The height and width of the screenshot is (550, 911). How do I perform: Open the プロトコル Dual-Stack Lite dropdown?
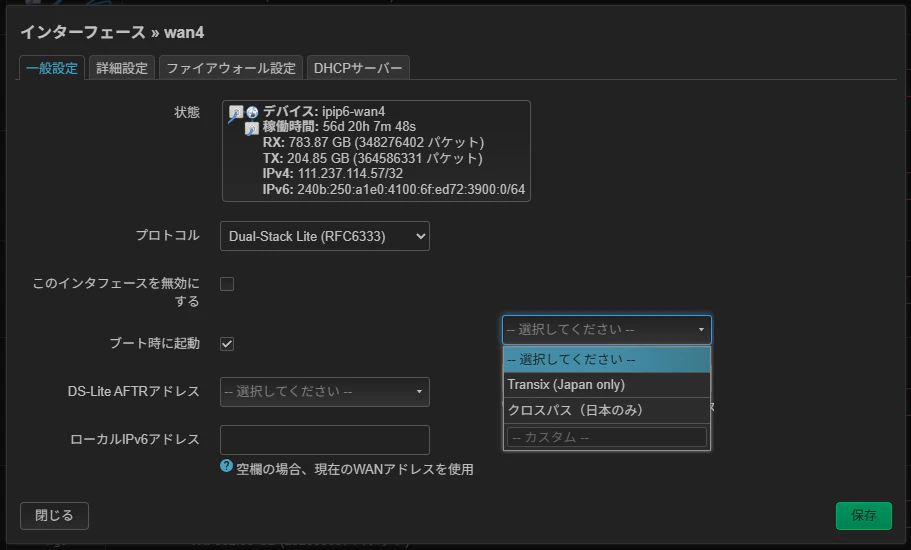coord(325,236)
